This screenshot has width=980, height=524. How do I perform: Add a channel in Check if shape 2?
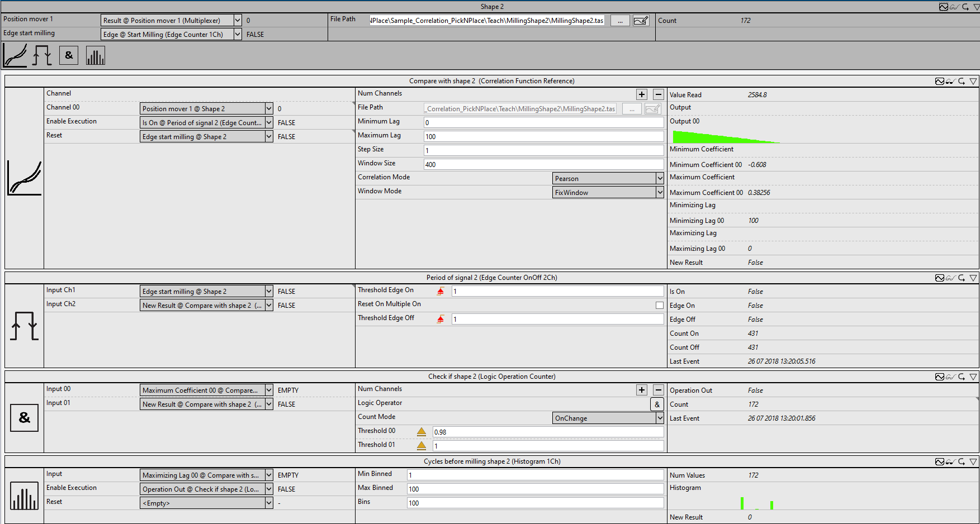coord(642,390)
